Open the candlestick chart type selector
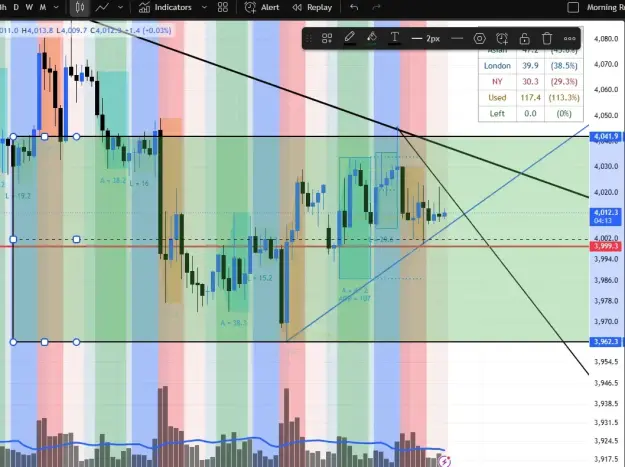Screen dimensions: 625x467 pos(80,7)
